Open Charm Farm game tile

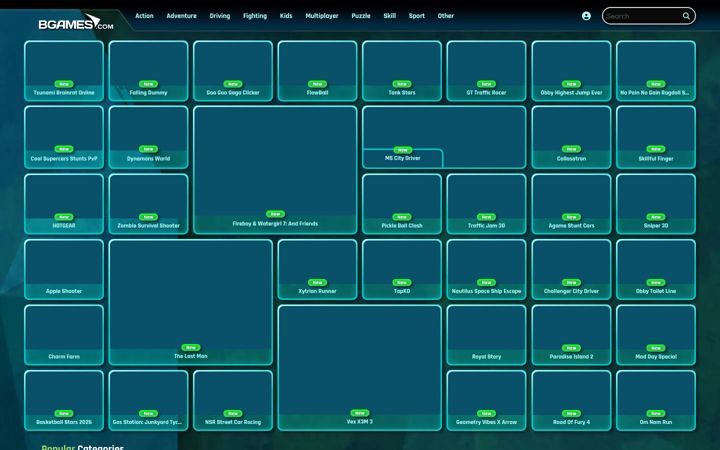coord(64,335)
